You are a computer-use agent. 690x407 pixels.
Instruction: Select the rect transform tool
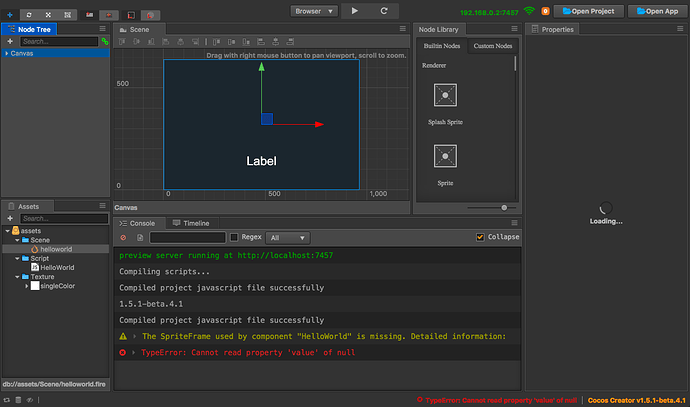coord(67,15)
